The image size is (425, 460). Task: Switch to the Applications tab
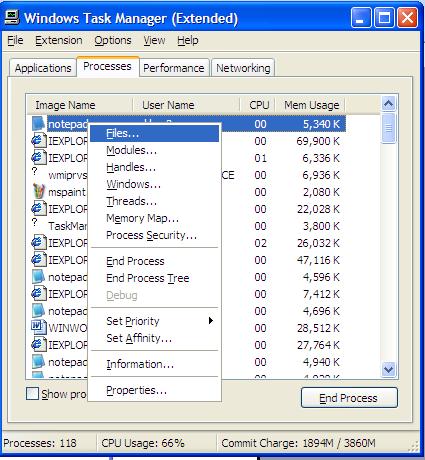tap(43, 68)
